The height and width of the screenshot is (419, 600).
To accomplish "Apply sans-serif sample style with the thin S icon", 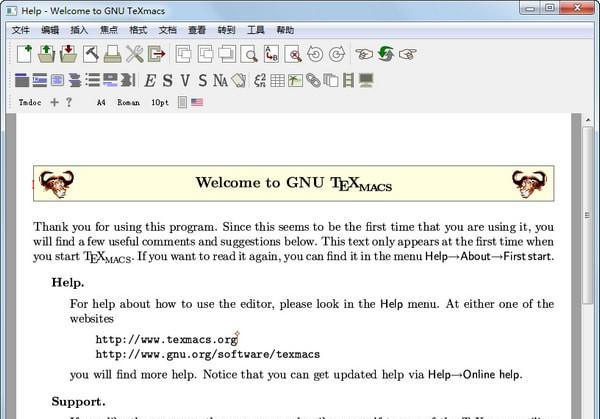I will 202,80.
